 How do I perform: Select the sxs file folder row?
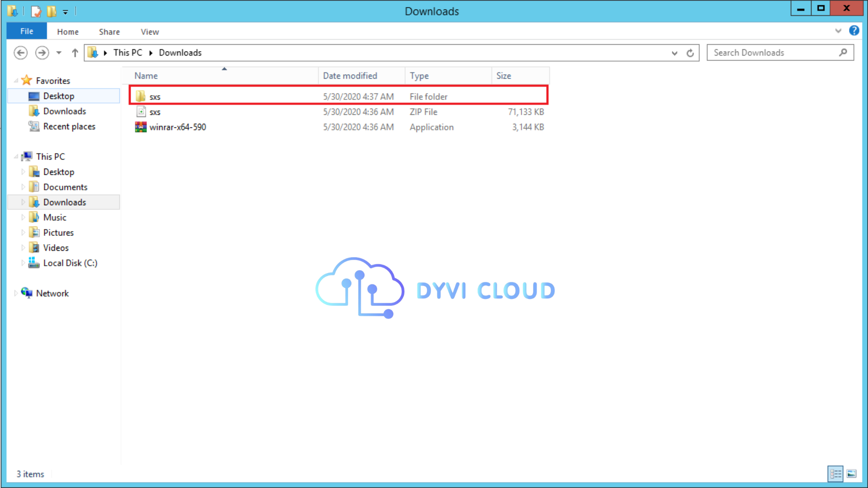tap(339, 96)
